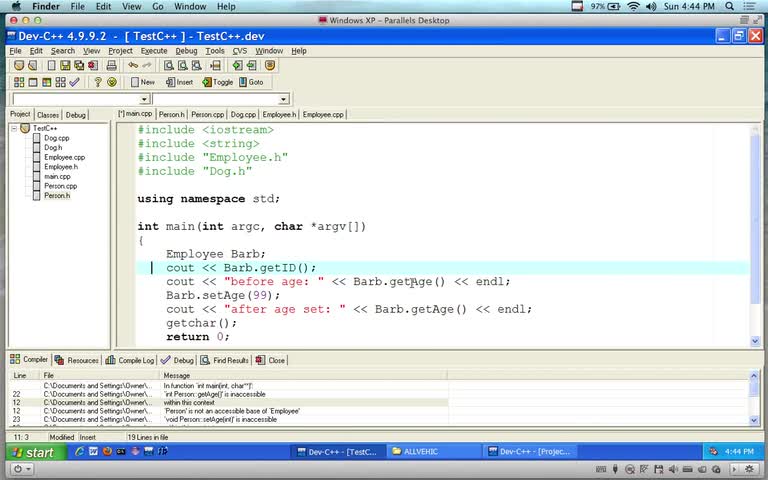
Task: Click the compiler messages scrollbar down arrow
Action: [x=754, y=420]
